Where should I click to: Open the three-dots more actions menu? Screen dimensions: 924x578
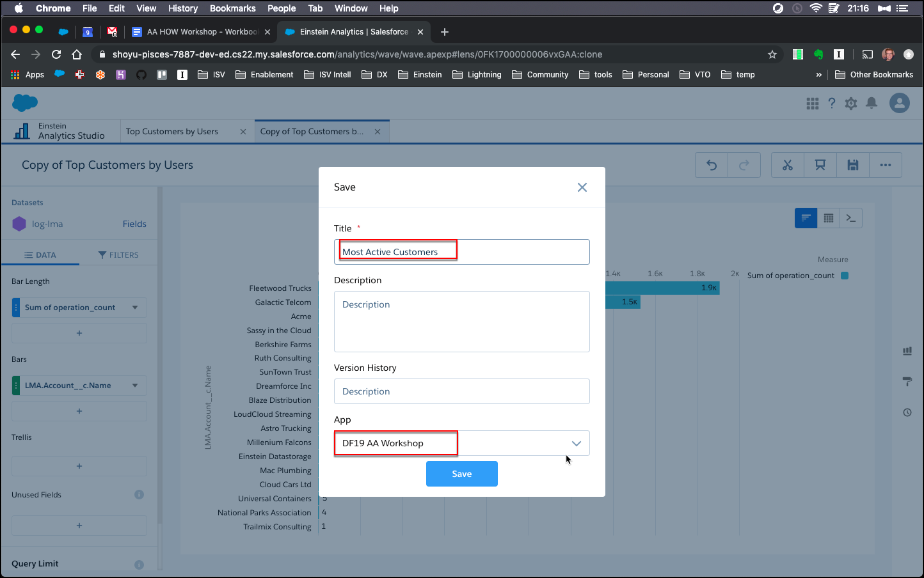point(886,165)
